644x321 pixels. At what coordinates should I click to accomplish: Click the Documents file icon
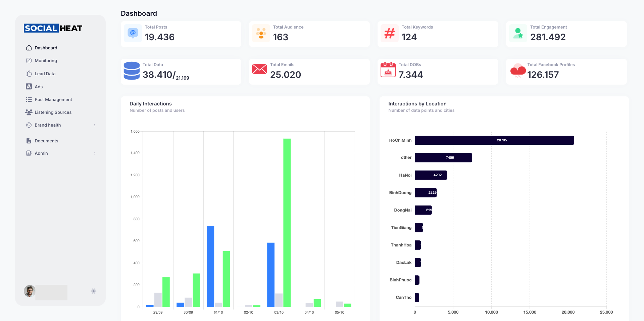click(x=29, y=141)
